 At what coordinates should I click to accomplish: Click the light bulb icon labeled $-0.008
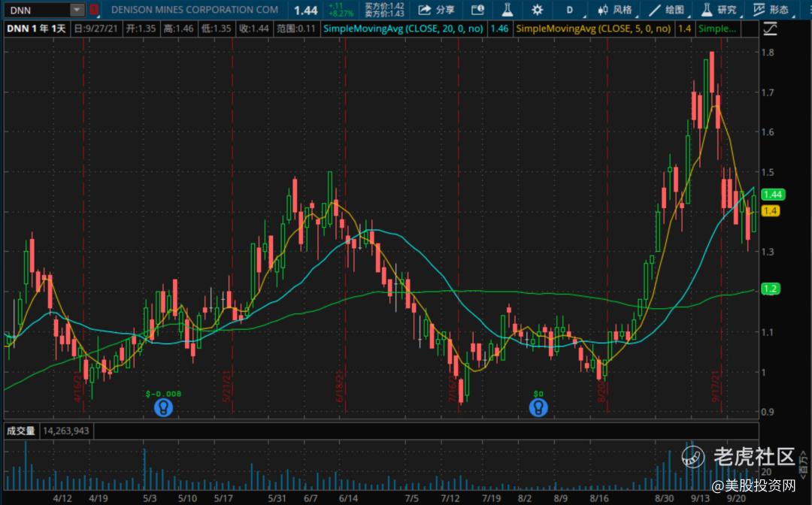(x=164, y=408)
